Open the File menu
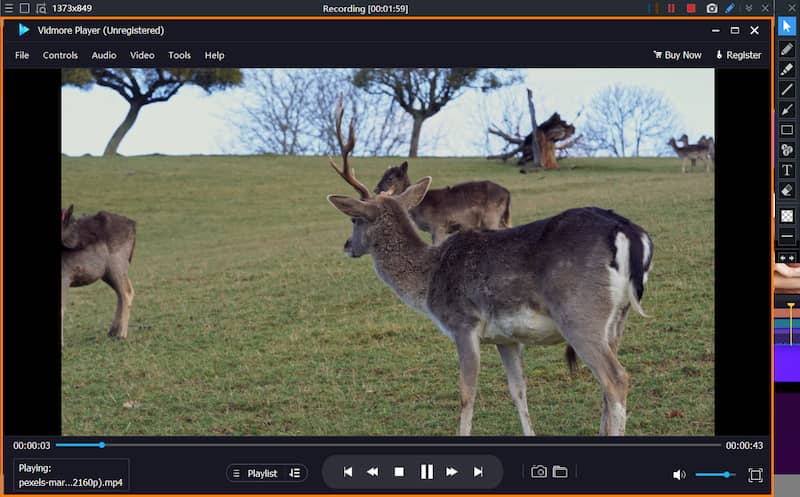 22,55
